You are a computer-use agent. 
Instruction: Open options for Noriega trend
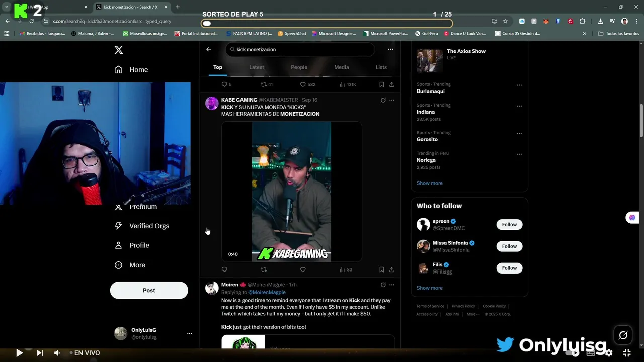(x=519, y=154)
